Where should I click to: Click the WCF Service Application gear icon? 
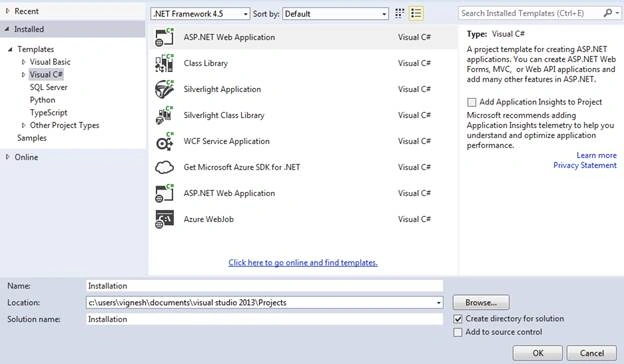(164, 141)
